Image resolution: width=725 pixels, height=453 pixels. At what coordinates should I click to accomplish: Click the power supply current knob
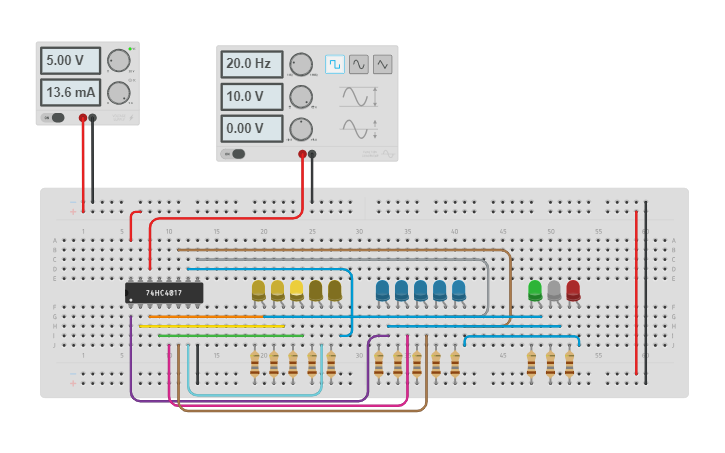coord(118,93)
